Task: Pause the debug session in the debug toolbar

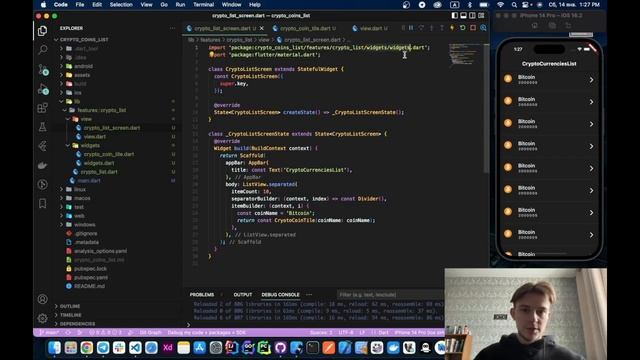Action: coord(411,28)
